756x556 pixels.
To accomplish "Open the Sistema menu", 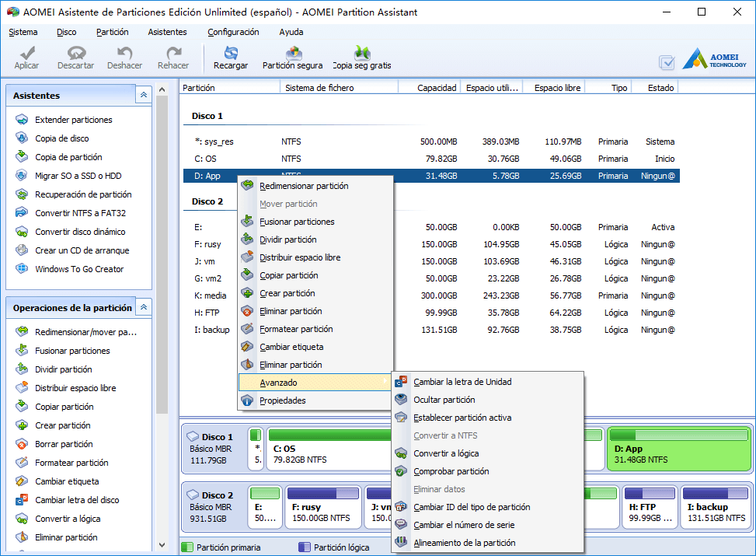I will [23, 33].
